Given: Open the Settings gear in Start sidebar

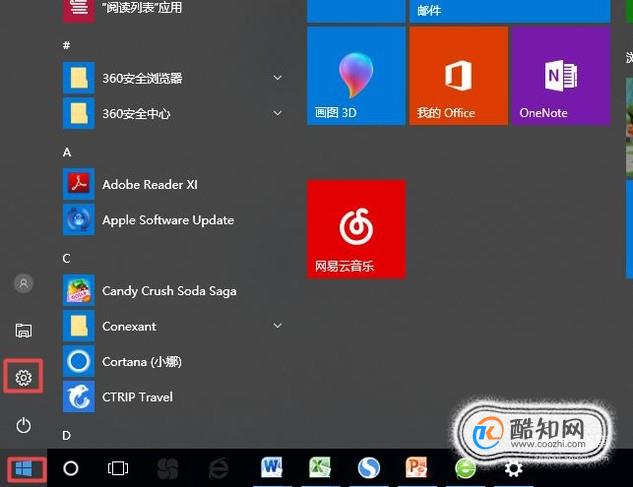Looking at the screenshot, I should tap(23, 377).
